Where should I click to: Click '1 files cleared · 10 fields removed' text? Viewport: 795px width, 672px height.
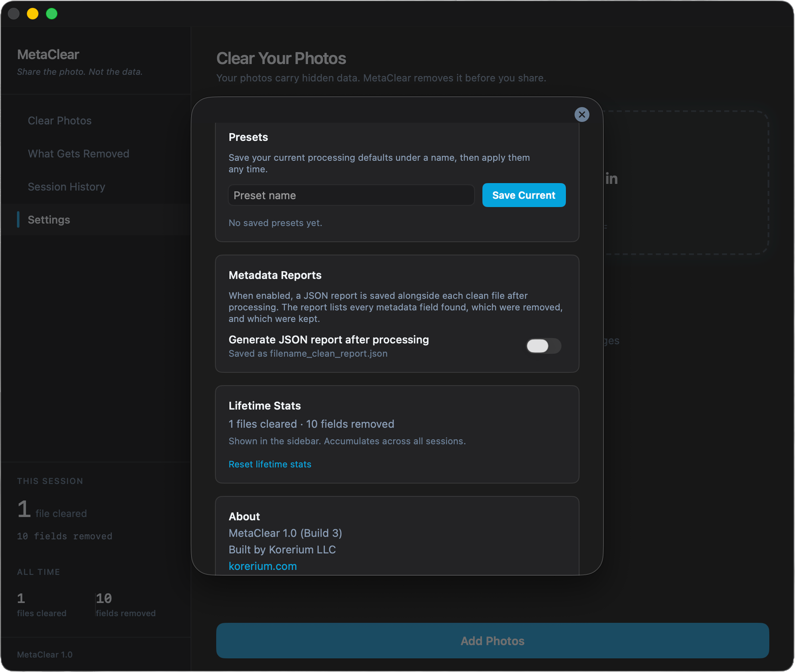click(311, 424)
